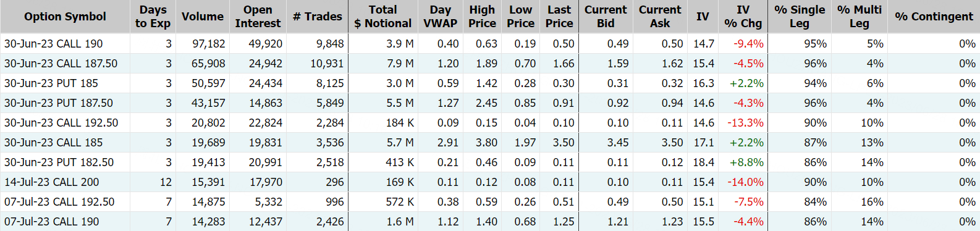Select the 07-Jul-23 CALL 192.50 row
980x231 pixels.
pyautogui.click(x=490, y=201)
